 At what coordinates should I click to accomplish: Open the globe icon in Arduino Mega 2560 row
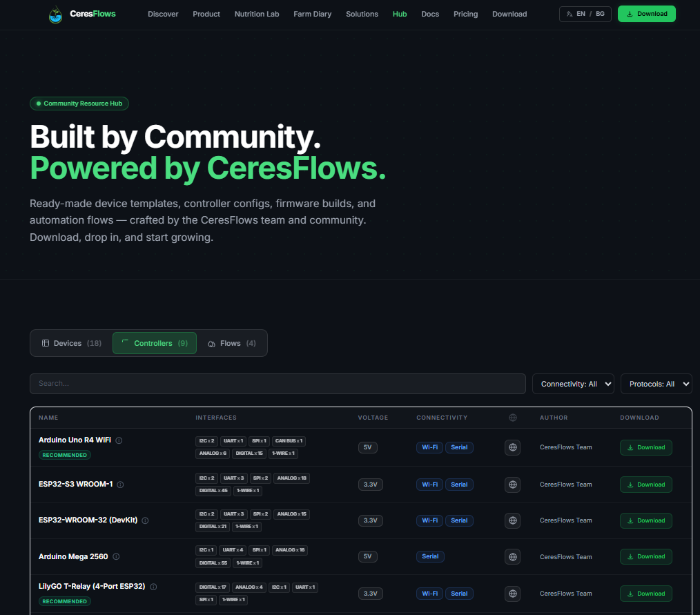click(x=512, y=556)
